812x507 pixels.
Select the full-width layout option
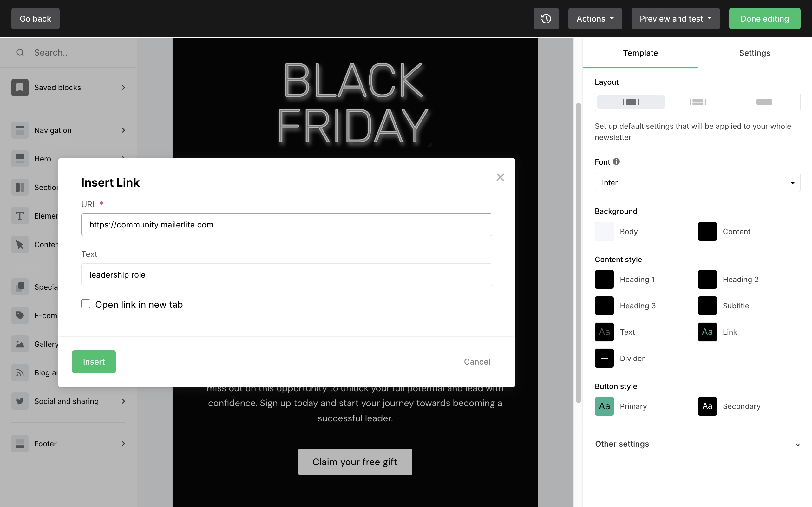pyautogui.click(x=764, y=102)
